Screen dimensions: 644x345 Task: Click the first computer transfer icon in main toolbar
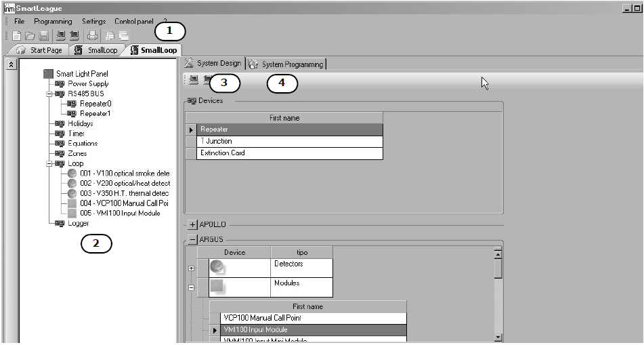pyautogui.click(x=61, y=36)
